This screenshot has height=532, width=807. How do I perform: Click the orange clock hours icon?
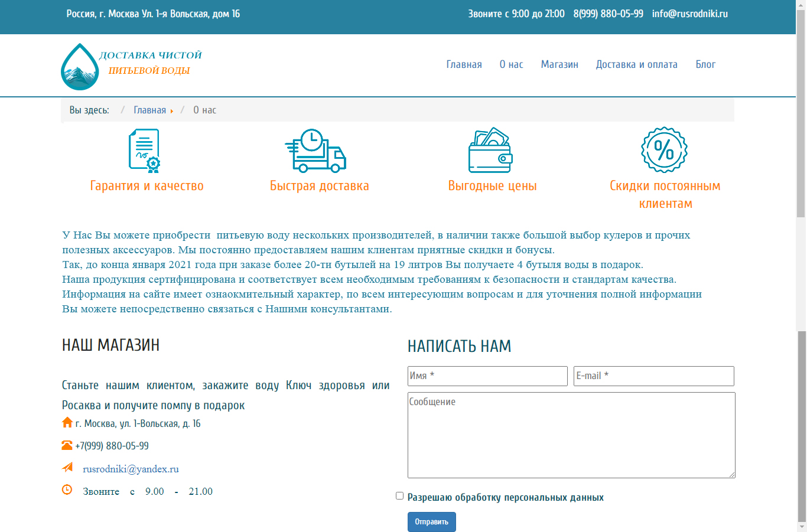[x=67, y=489]
